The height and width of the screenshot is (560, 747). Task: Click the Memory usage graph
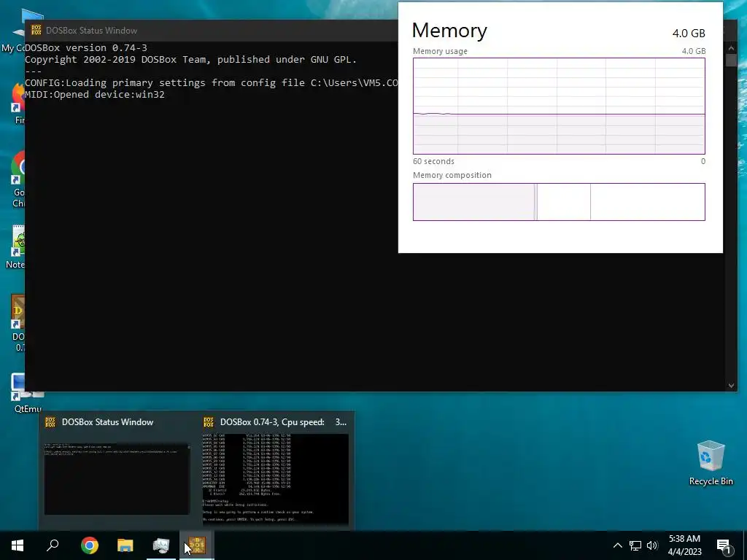tap(559, 106)
